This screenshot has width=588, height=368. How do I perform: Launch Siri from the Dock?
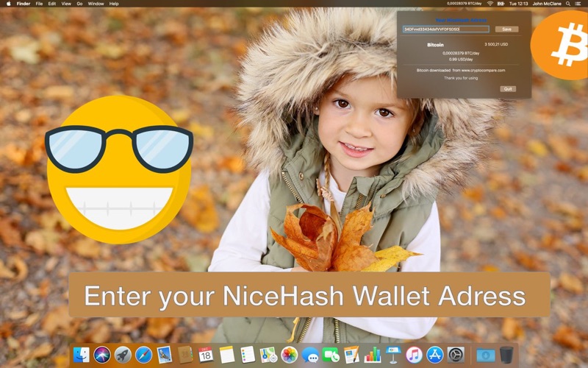(x=102, y=355)
